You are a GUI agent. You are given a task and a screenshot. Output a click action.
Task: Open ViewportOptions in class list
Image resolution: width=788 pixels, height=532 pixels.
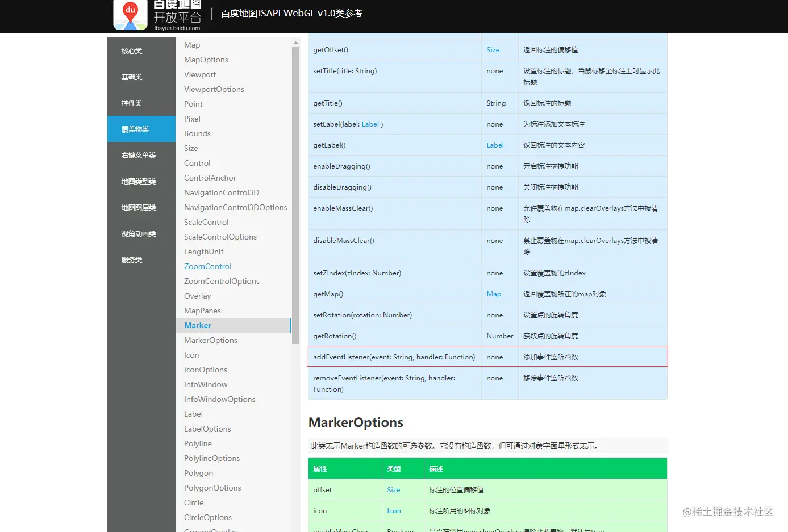coord(214,89)
